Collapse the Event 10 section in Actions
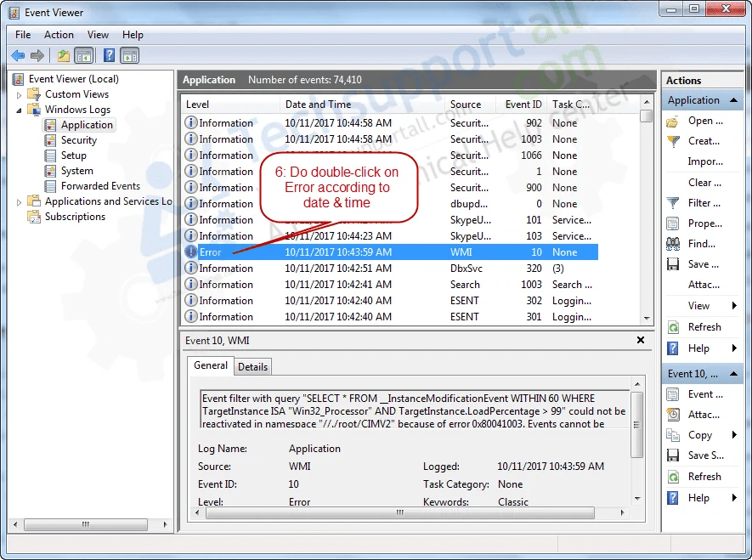752x560 pixels. click(x=733, y=374)
